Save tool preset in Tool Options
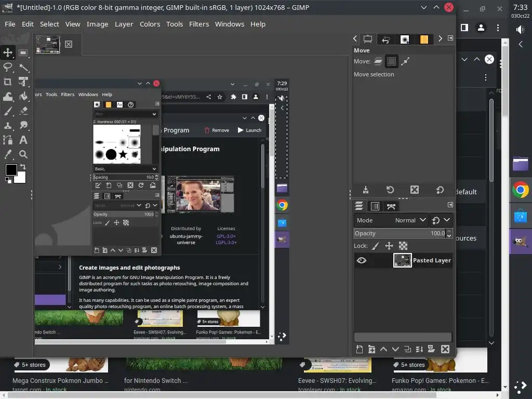The width and height of the screenshot is (532, 399). (366, 190)
